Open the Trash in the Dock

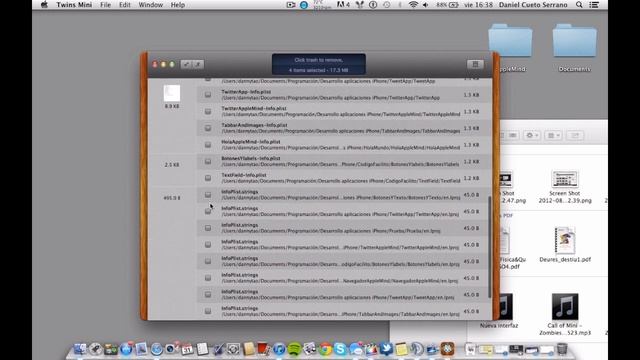(x=562, y=349)
